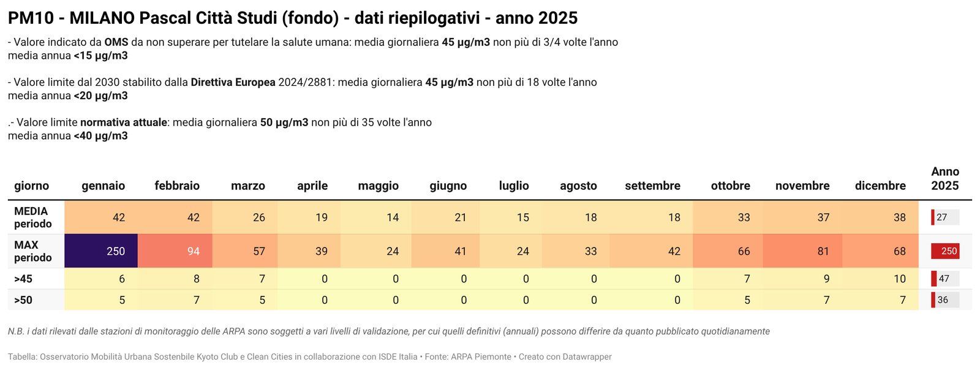Click the dark purple 250 cell in gennaio
The width and height of the screenshot is (980, 370).
(101, 251)
